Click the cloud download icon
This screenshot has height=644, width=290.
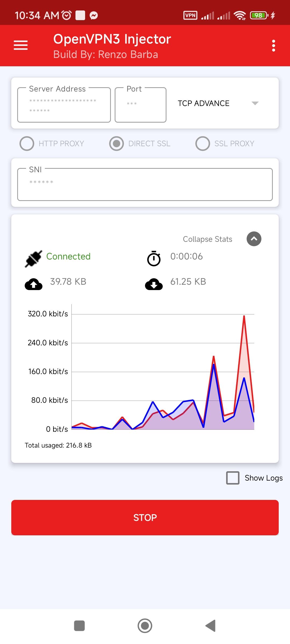[154, 284]
